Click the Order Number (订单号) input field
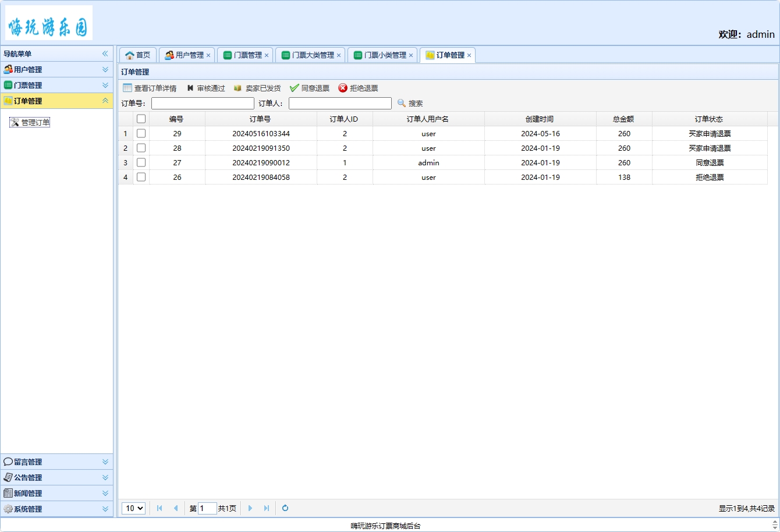 203,103
